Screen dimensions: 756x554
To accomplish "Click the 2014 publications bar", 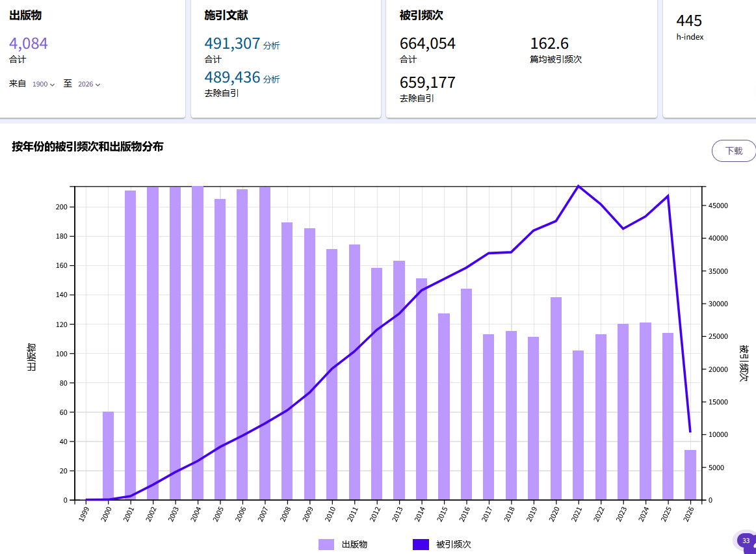I will point(421,389).
